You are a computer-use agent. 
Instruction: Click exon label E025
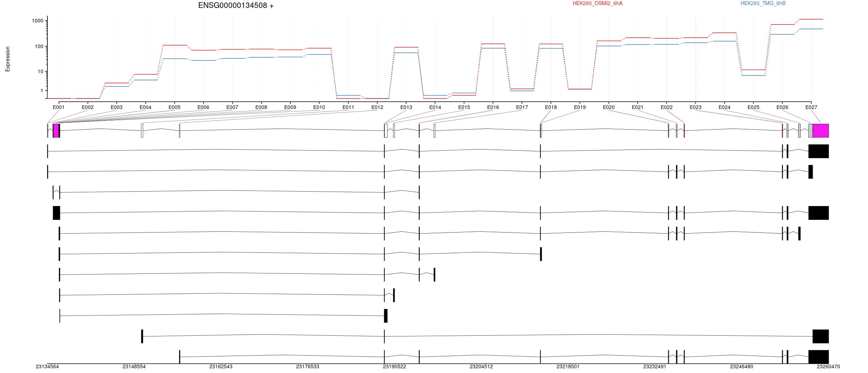[753, 107]
